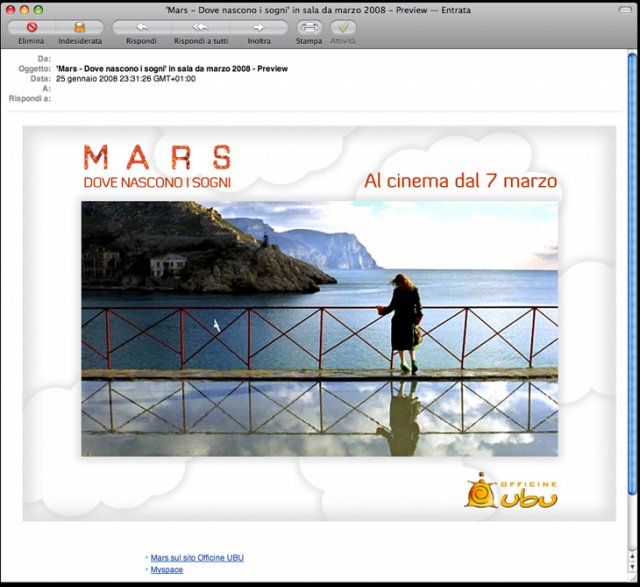
Task: Click the Rispondi a tutti icon
Action: pyautogui.click(x=200, y=28)
